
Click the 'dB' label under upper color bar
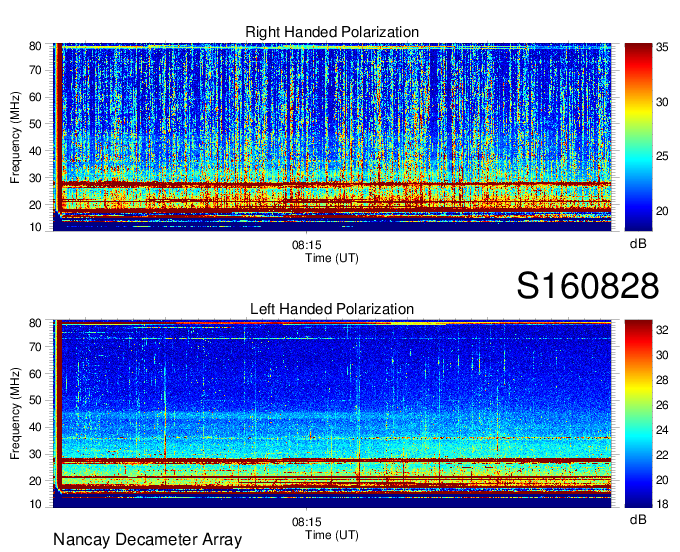click(638, 244)
